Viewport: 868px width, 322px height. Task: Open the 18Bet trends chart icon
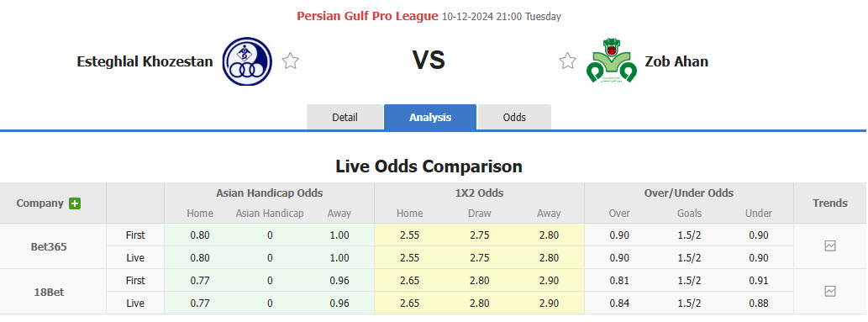click(830, 291)
